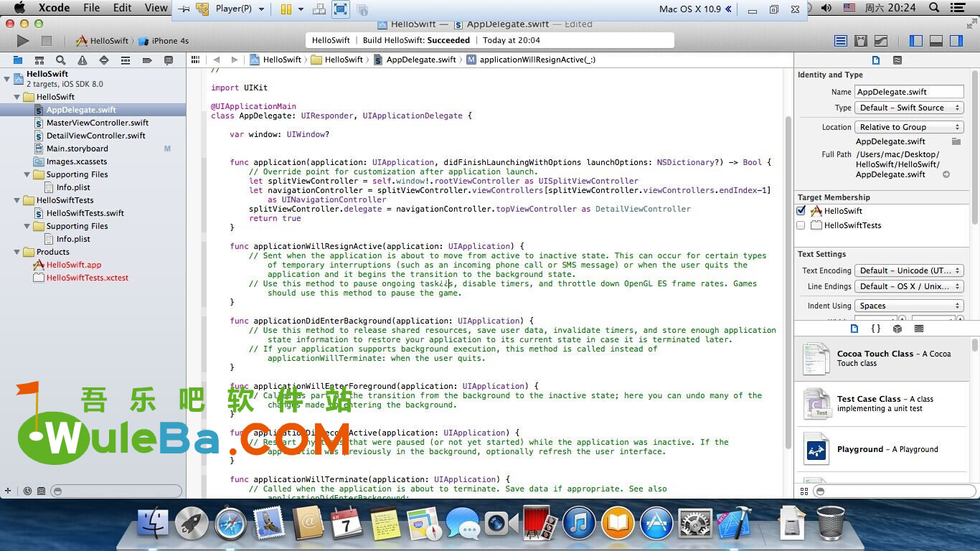Open the View menu
This screenshot has width=980, height=551.
pyautogui.click(x=156, y=8)
